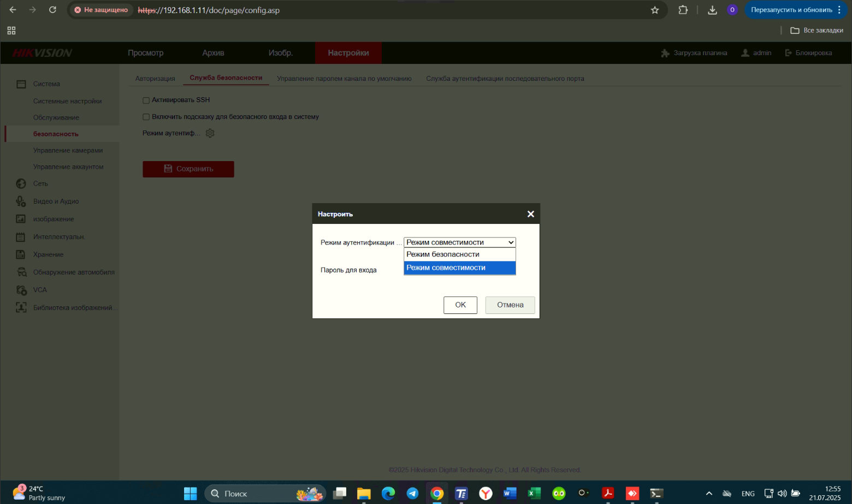Go to the Архив top menu
Viewport: 852px width, 504px height.
click(213, 53)
